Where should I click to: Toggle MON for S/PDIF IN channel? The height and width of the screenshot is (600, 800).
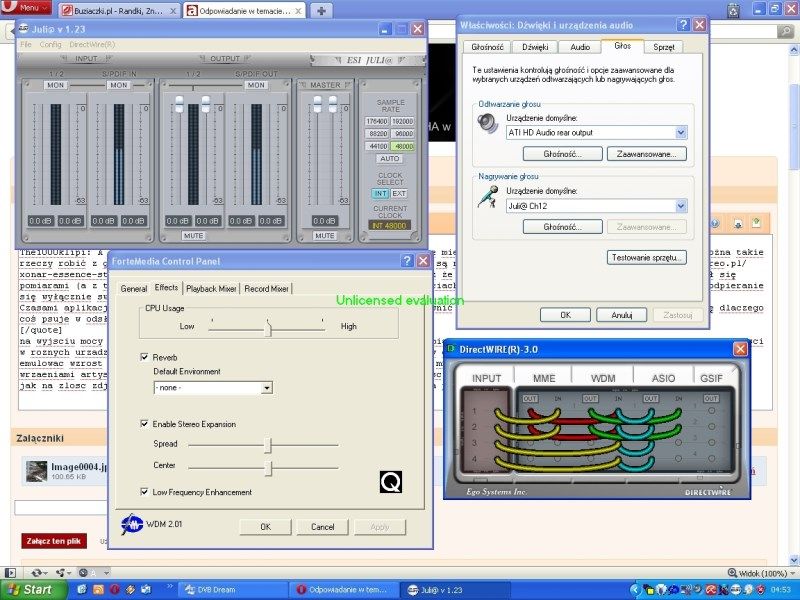click(x=119, y=85)
